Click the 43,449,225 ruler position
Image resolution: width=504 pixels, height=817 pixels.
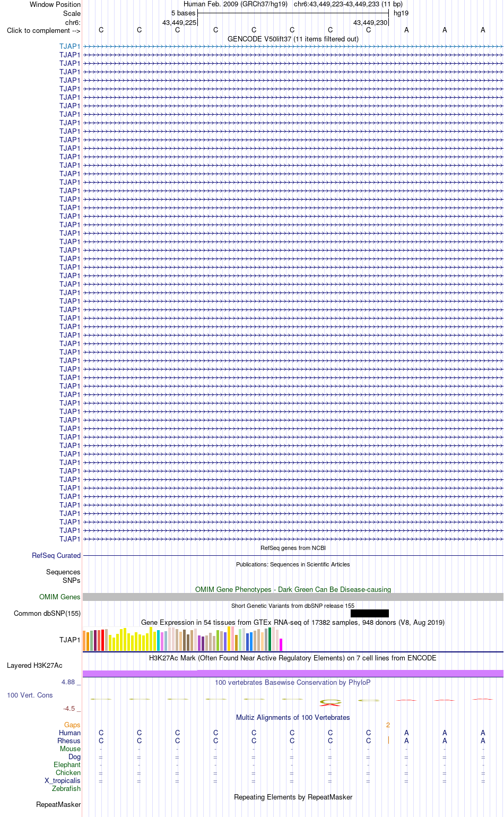click(179, 22)
